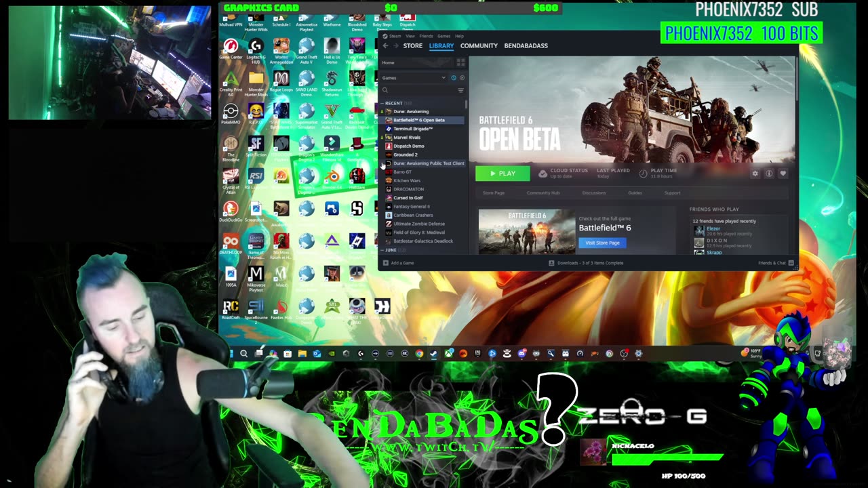Open the Guides link

pyautogui.click(x=635, y=193)
